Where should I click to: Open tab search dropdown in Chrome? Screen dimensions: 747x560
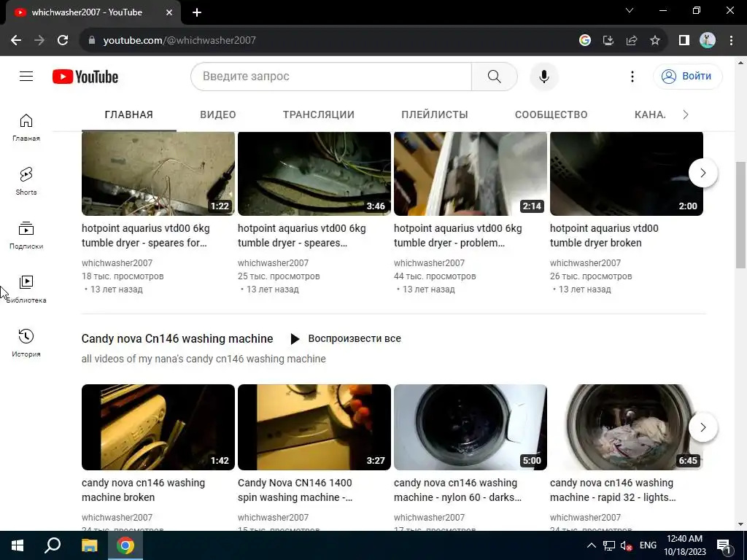630,10
